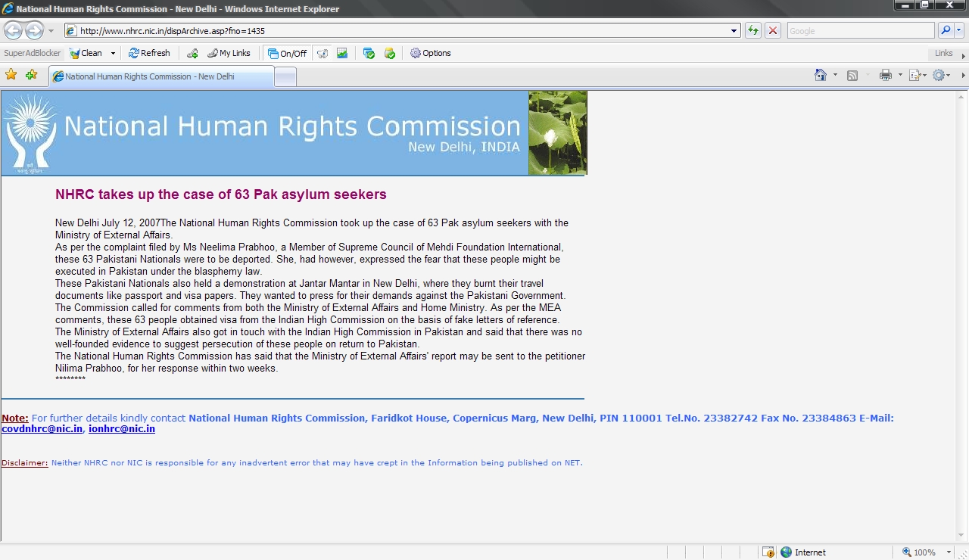Click the add-link icon left of My Links
This screenshot has width=969, height=560.
click(192, 53)
